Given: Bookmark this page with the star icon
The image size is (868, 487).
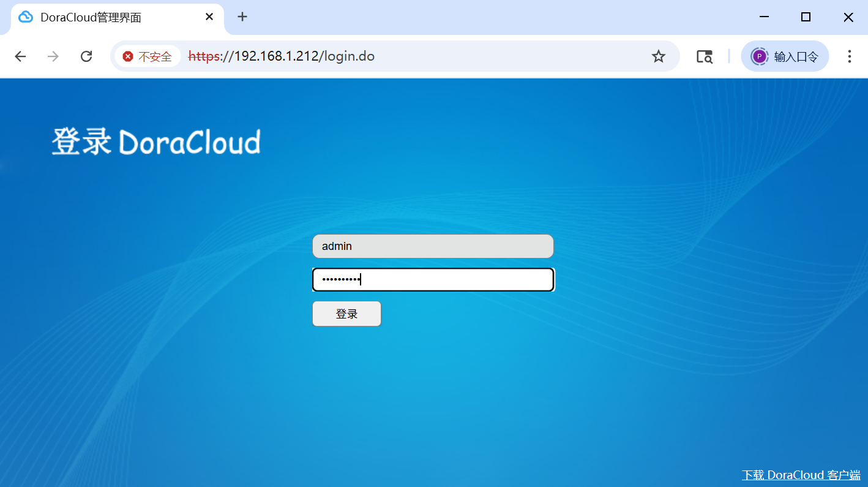Looking at the screenshot, I should coord(658,56).
